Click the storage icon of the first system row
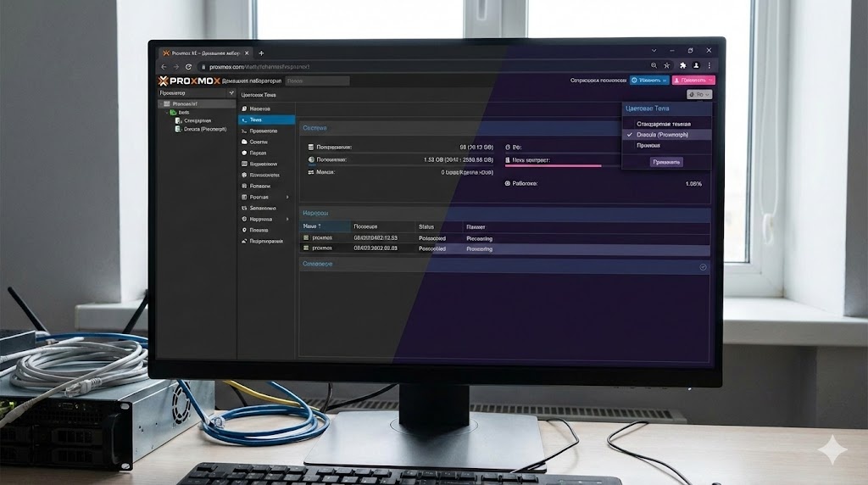Viewport: 868px width, 485px height. pyautogui.click(x=311, y=148)
